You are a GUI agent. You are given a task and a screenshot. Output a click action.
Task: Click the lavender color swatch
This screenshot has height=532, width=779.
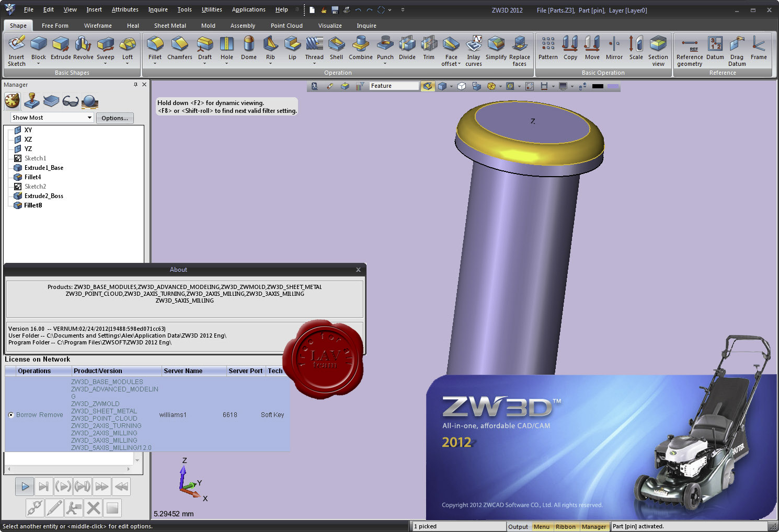613,86
